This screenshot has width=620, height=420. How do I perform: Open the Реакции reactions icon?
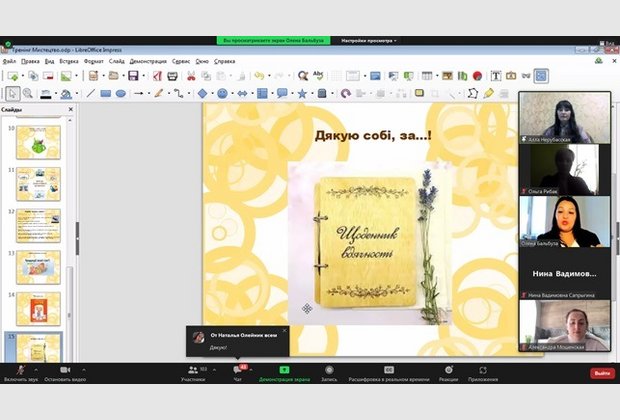448,370
